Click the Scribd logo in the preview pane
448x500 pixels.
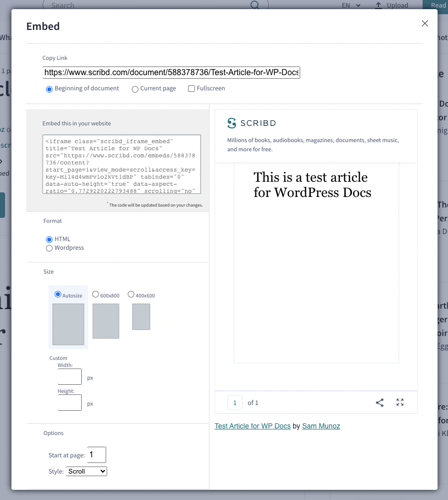point(251,123)
